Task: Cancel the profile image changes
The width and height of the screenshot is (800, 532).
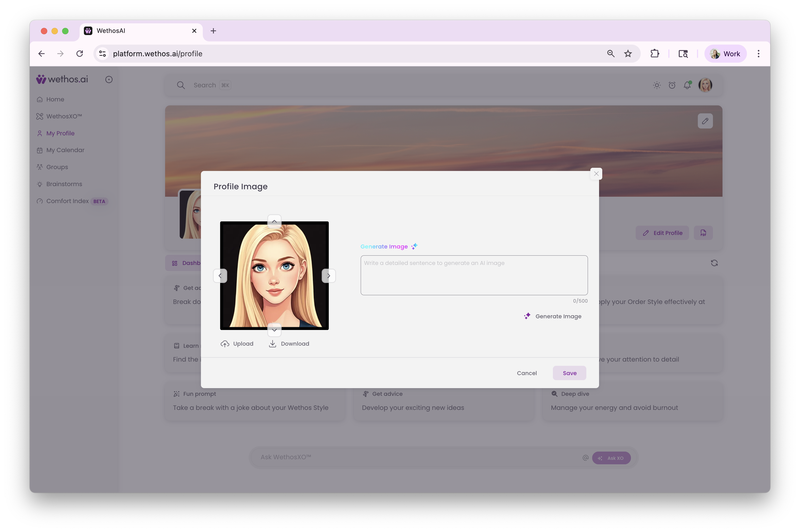Action: click(526, 373)
